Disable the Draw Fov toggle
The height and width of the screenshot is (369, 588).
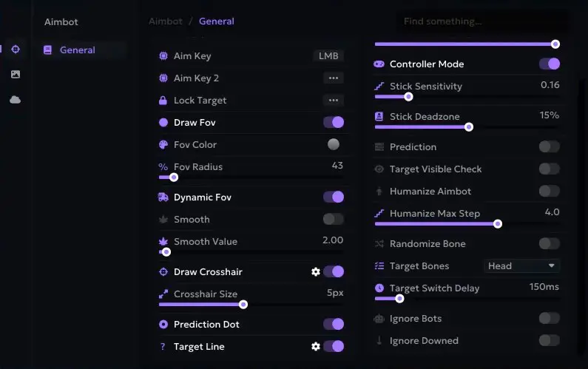(334, 122)
